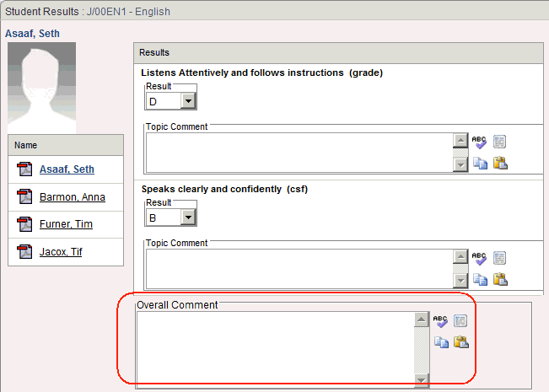Paste into the Overall Comment box
549x392 pixels.
[x=461, y=342]
